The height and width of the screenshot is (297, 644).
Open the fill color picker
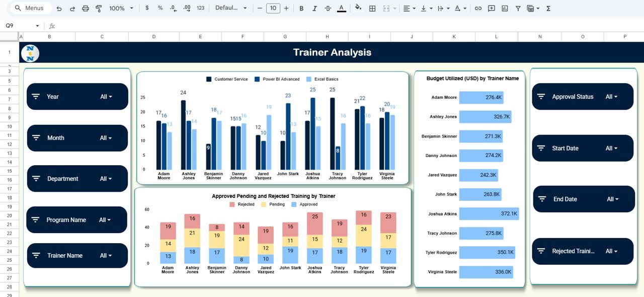pyautogui.click(x=358, y=8)
